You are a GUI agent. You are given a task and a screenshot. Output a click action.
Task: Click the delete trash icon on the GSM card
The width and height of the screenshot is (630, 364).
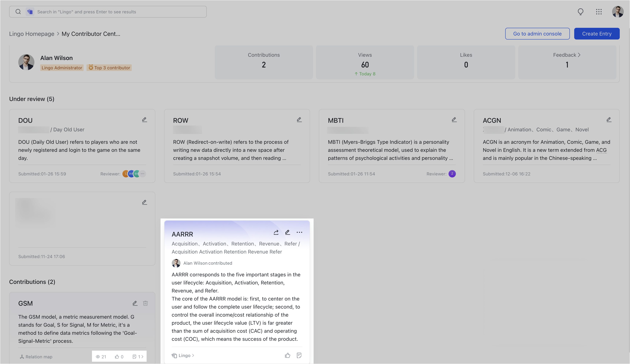(x=145, y=303)
